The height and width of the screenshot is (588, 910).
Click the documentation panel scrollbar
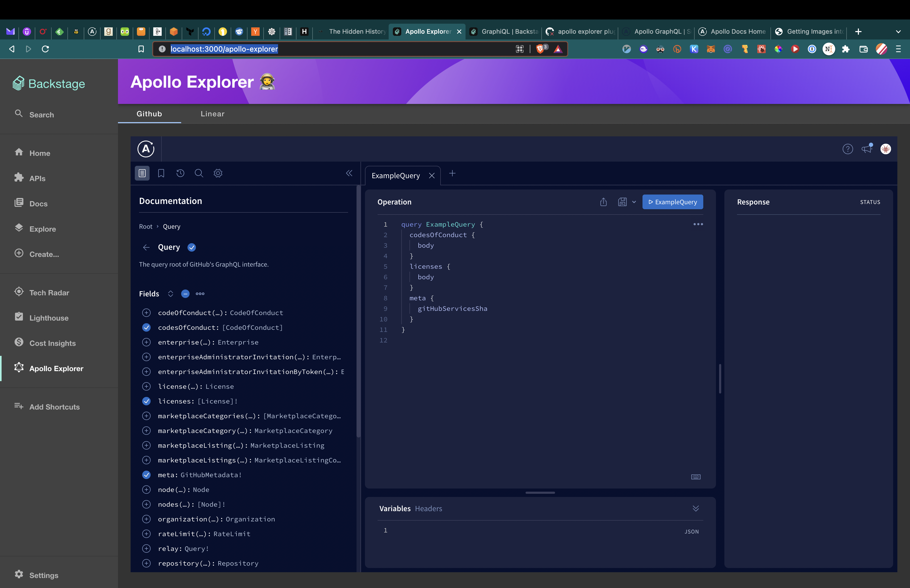pos(358,311)
